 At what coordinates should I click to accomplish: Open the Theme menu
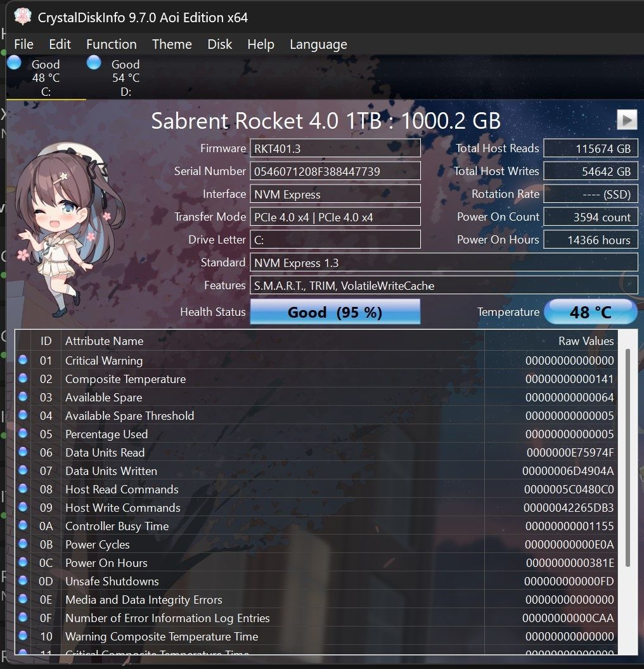click(172, 44)
